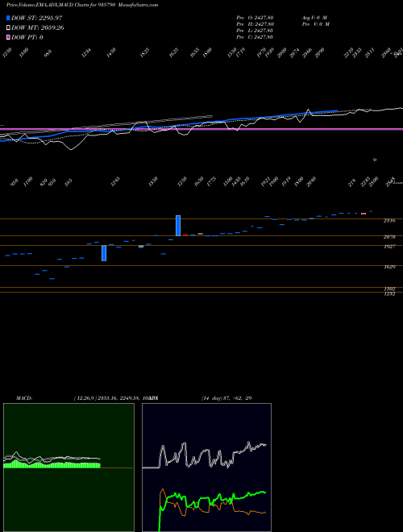Click the ADX '(14 day) 37, +62, -29' values
The width and height of the screenshot is (403, 532).
point(226,398)
